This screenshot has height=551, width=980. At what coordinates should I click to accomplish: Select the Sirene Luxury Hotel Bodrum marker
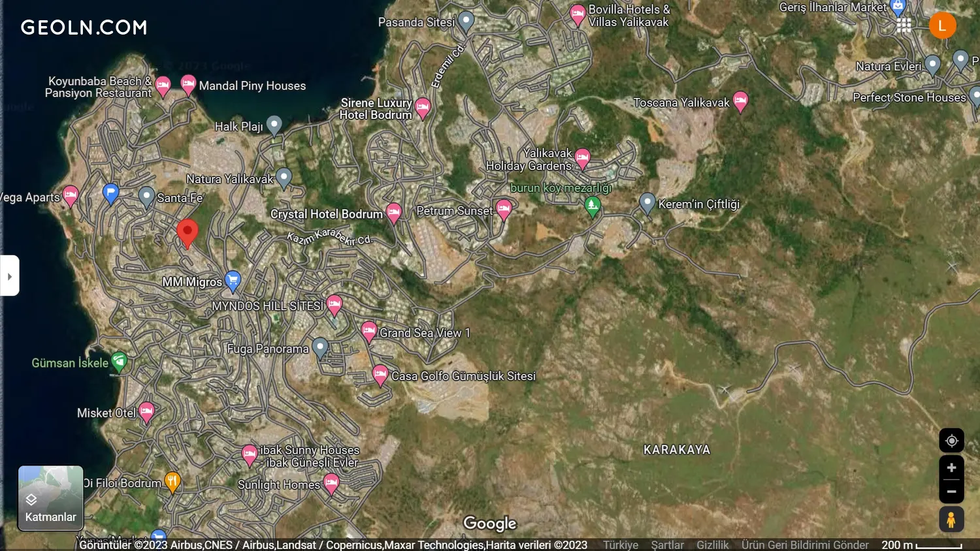(423, 107)
